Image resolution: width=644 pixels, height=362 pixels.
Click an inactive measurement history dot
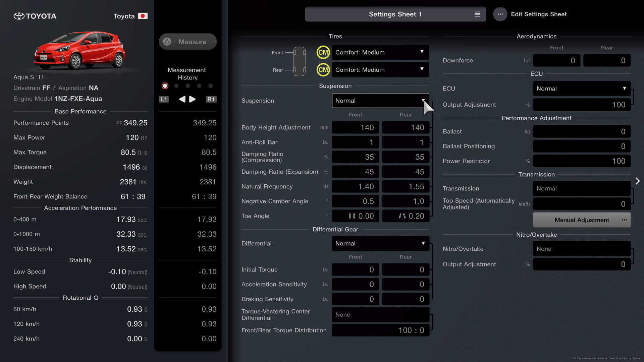point(176,86)
